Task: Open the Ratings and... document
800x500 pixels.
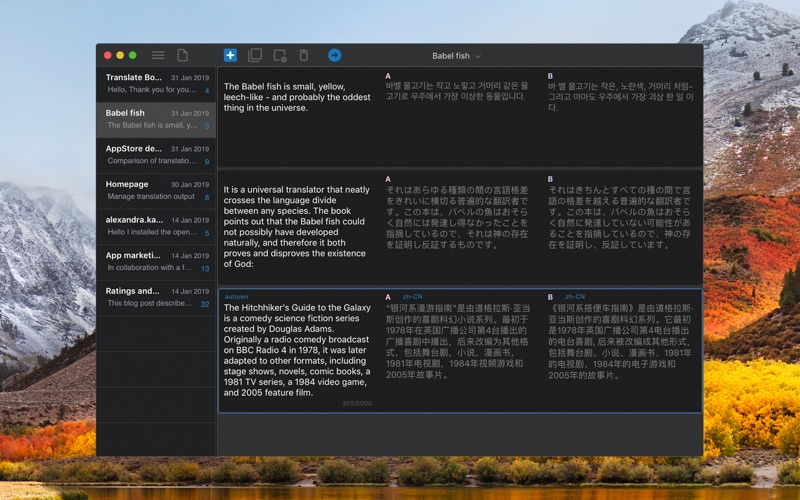Action: pos(157,297)
